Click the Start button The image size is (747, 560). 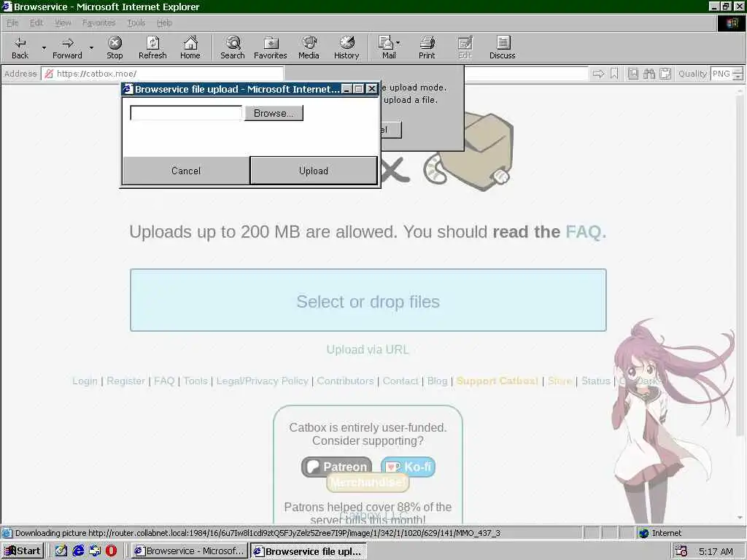[23, 551]
